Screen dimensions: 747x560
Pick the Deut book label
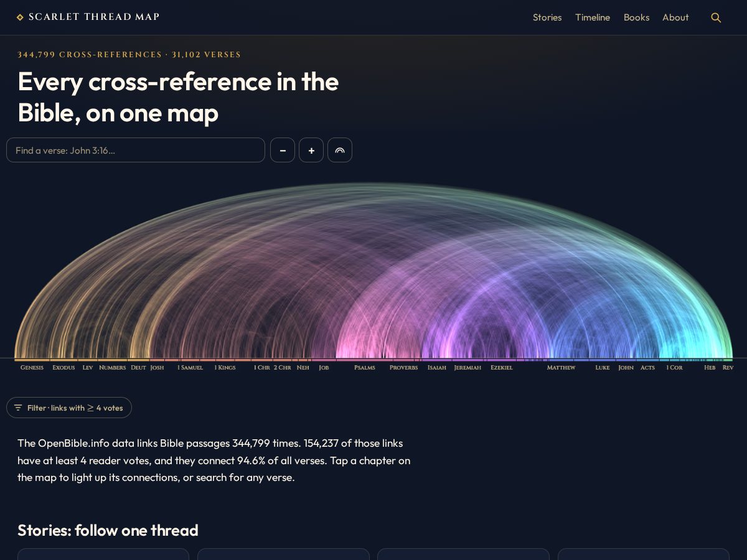click(138, 368)
